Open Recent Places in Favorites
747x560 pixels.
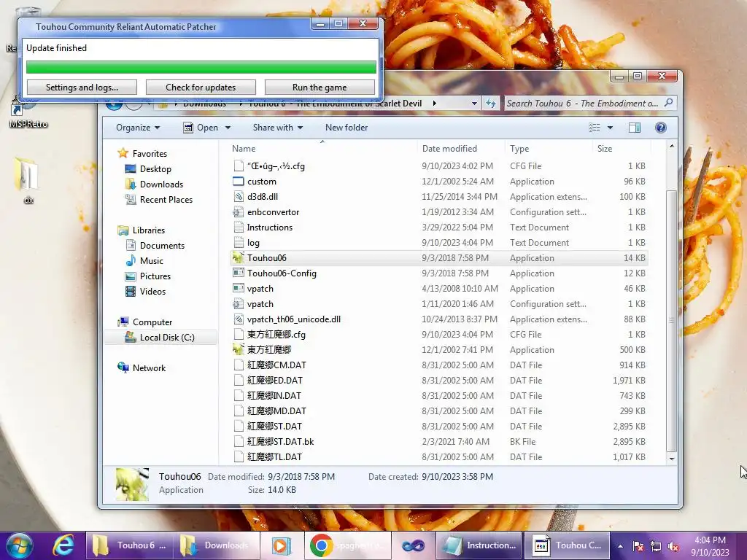pos(166,200)
